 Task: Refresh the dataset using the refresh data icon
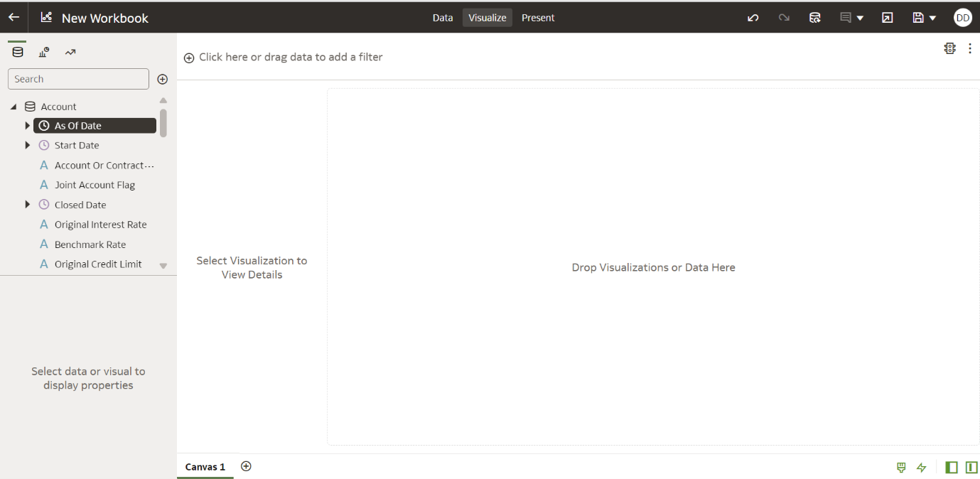(815, 17)
